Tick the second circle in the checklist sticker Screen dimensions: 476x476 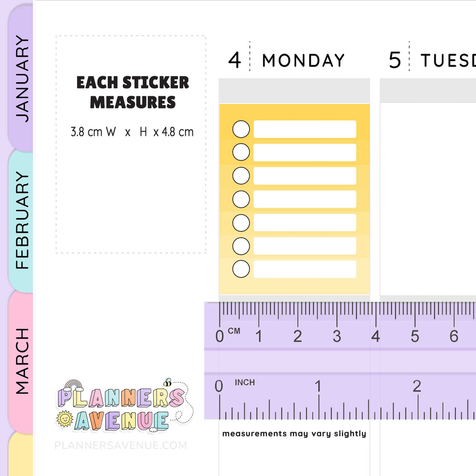coord(241,152)
